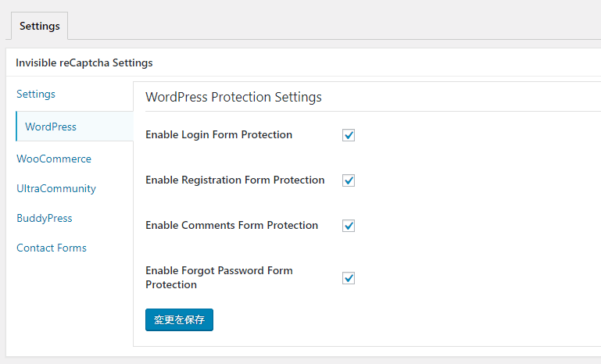Select the Settings link in sidebar

point(36,94)
